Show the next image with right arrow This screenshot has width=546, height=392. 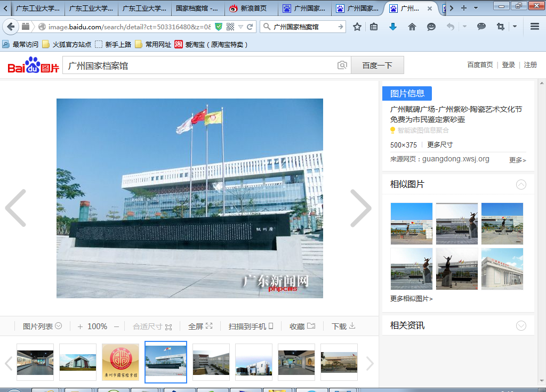[x=360, y=208]
